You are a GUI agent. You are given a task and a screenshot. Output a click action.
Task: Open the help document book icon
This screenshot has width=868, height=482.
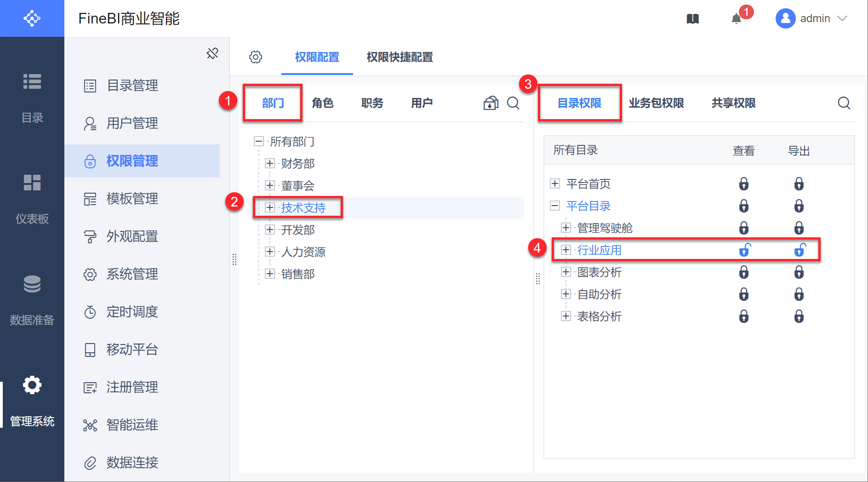692,19
